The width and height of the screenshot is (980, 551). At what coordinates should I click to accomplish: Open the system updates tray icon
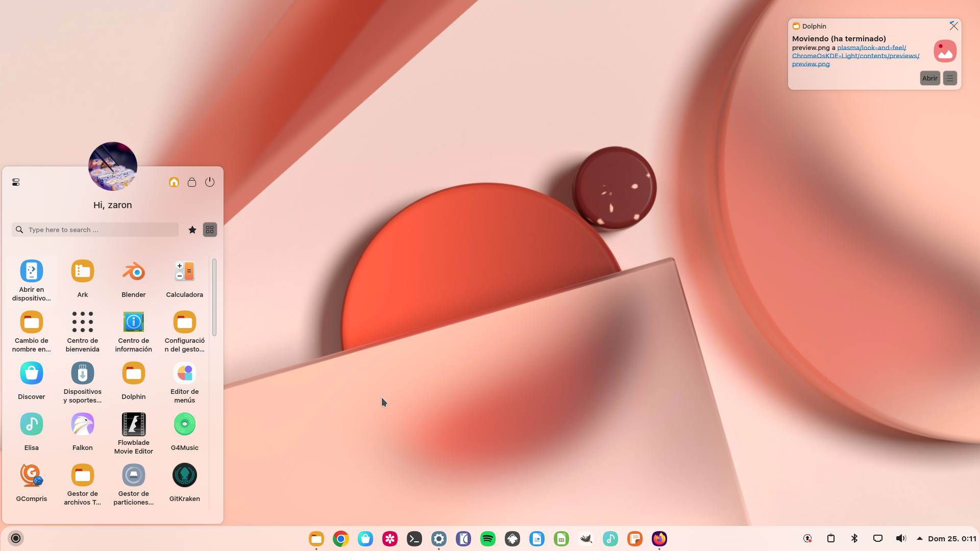point(807,538)
